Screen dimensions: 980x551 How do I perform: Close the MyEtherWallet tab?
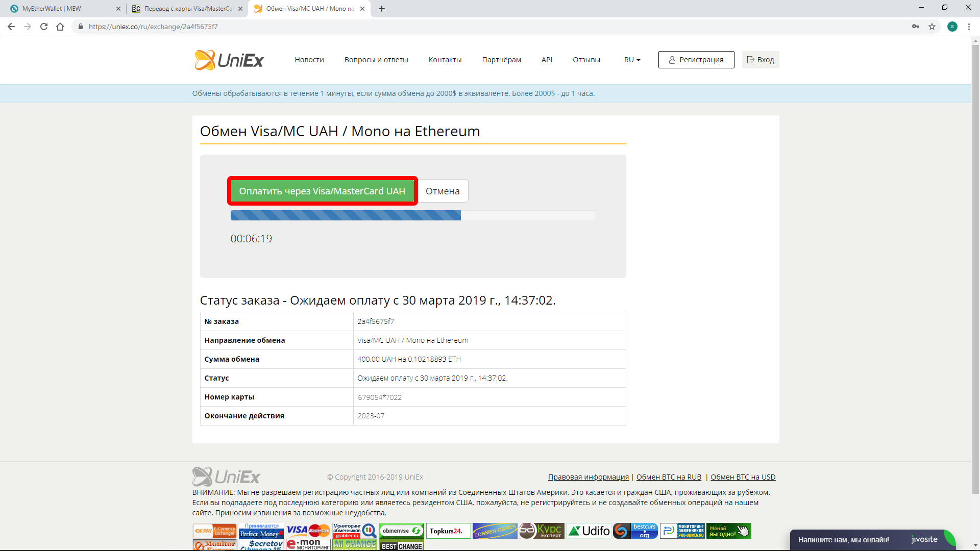pyautogui.click(x=118, y=9)
